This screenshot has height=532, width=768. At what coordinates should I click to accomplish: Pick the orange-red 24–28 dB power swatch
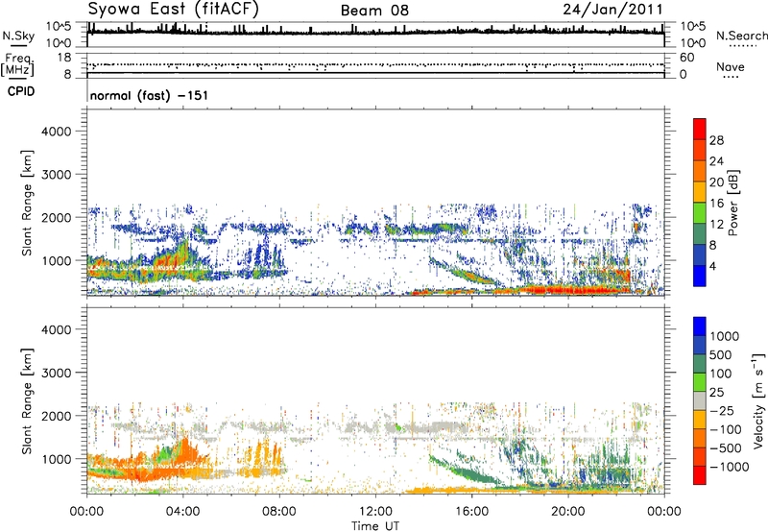(x=700, y=150)
